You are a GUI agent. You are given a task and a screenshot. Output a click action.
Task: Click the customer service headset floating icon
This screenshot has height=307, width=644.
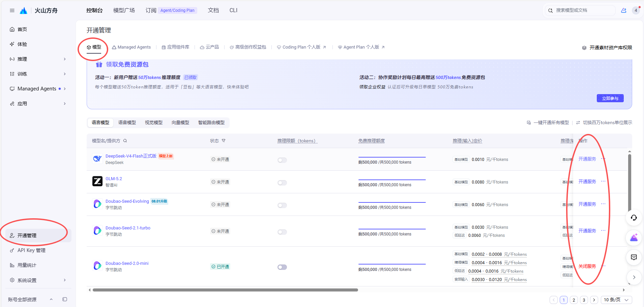634,218
